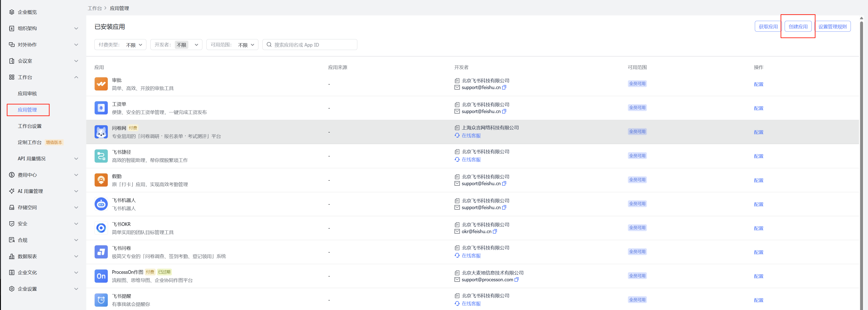Click the 创建应用 button
The width and height of the screenshot is (868, 310).
[x=798, y=26]
